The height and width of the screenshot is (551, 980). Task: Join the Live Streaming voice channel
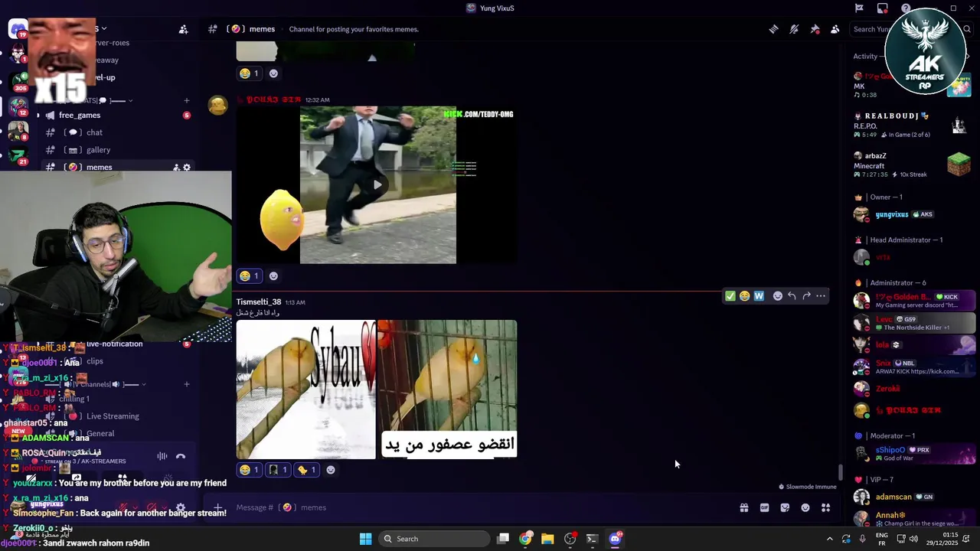coord(113,416)
